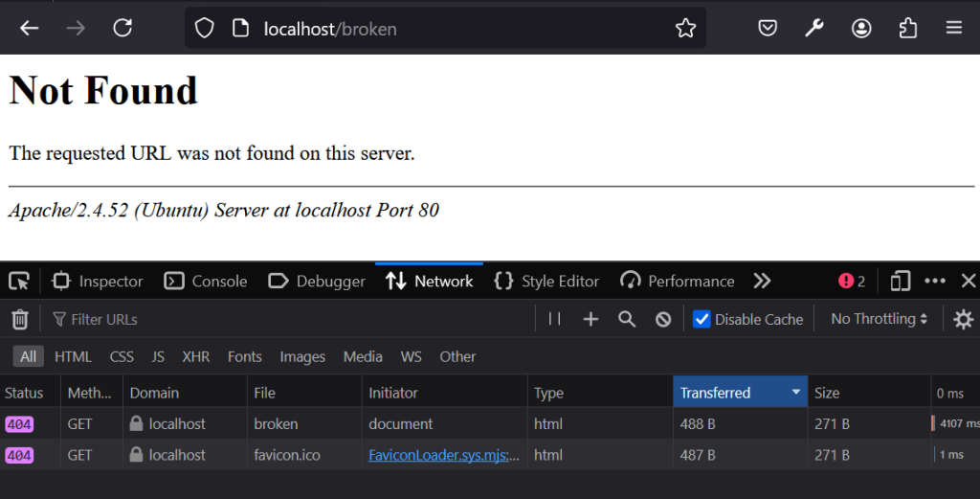Viewport: 980px width, 499px height.
Task: Clear network log with trash icon
Action: point(20,319)
